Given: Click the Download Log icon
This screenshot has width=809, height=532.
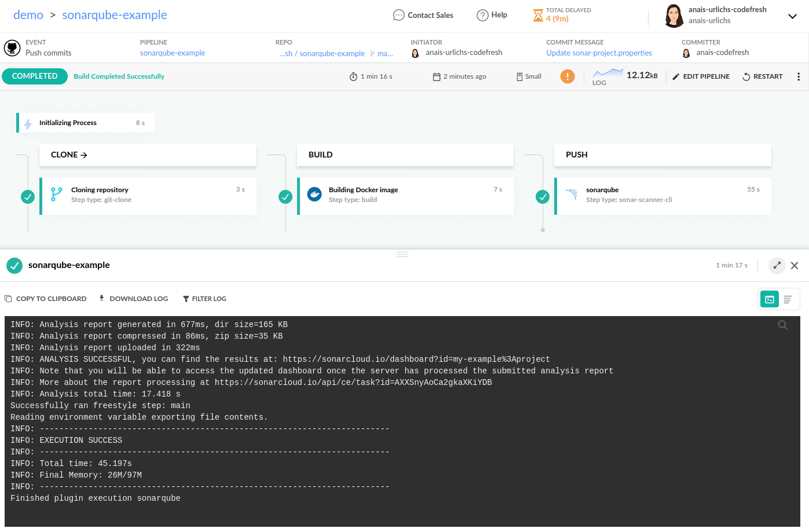Looking at the screenshot, I should (102, 298).
